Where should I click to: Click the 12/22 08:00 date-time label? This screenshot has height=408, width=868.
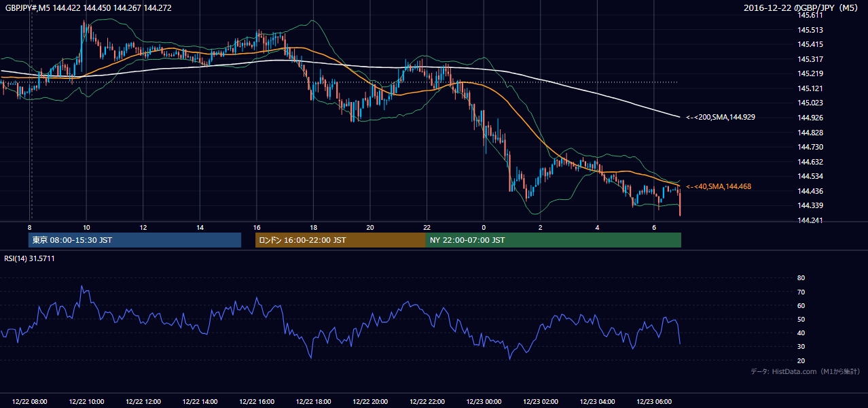(x=30, y=402)
